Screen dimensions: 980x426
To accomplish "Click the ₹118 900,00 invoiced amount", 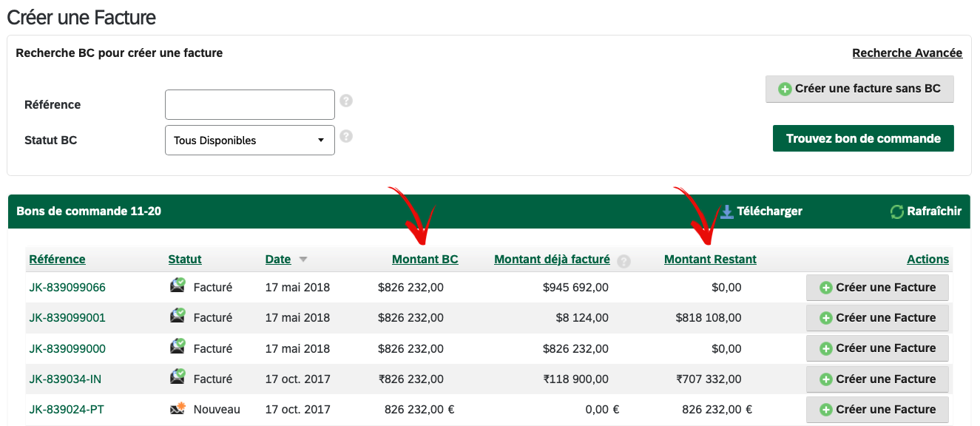I will pos(575,379).
